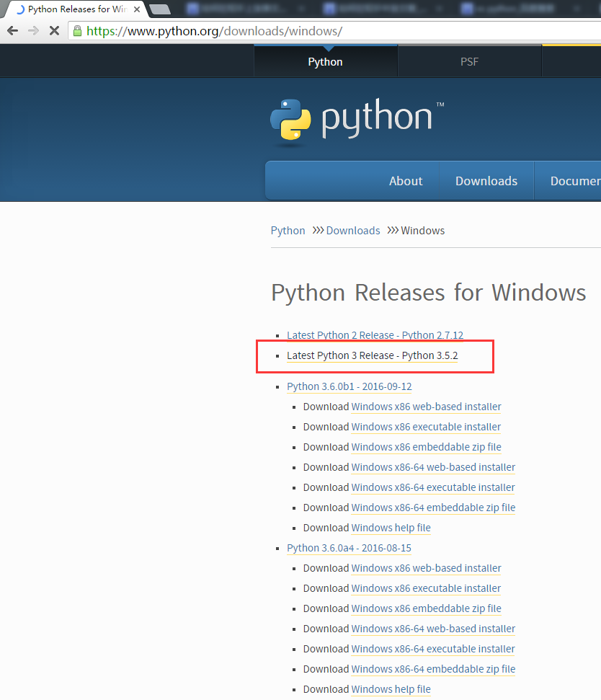Screen dimensions: 601x700
Task: Click inside the browser address bar
Action: click(216, 31)
